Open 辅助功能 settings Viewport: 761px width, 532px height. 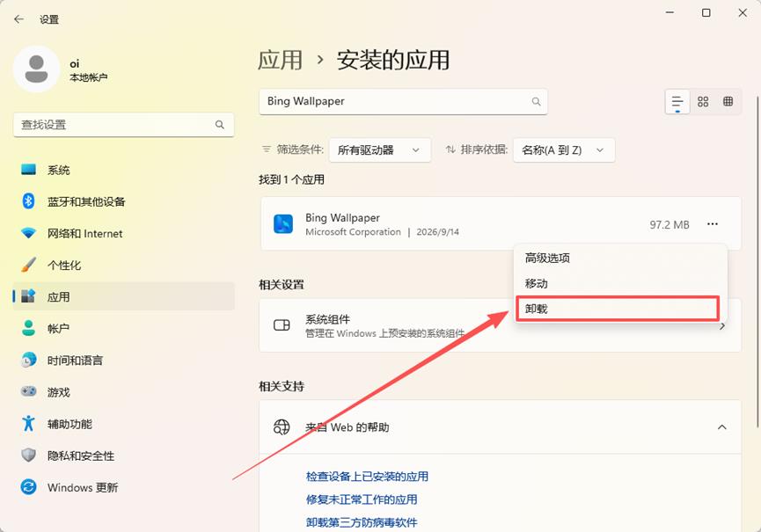point(124,423)
